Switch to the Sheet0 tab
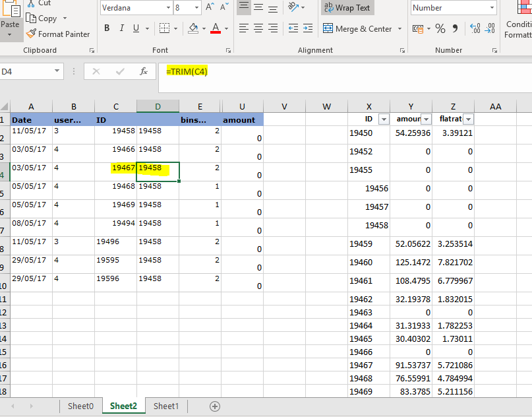 [80, 406]
